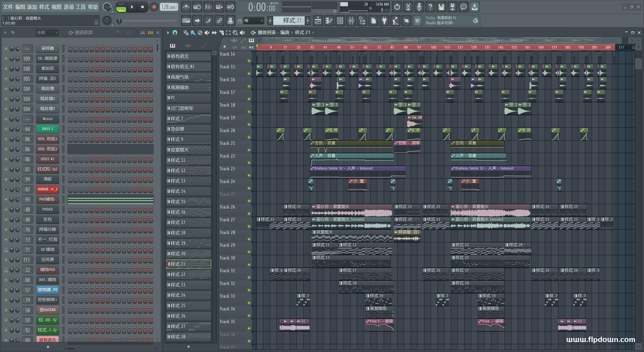Expand the 样式 21 breadcrumb arrow
The height and width of the screenshot is (352, 644).
[313, 33]
